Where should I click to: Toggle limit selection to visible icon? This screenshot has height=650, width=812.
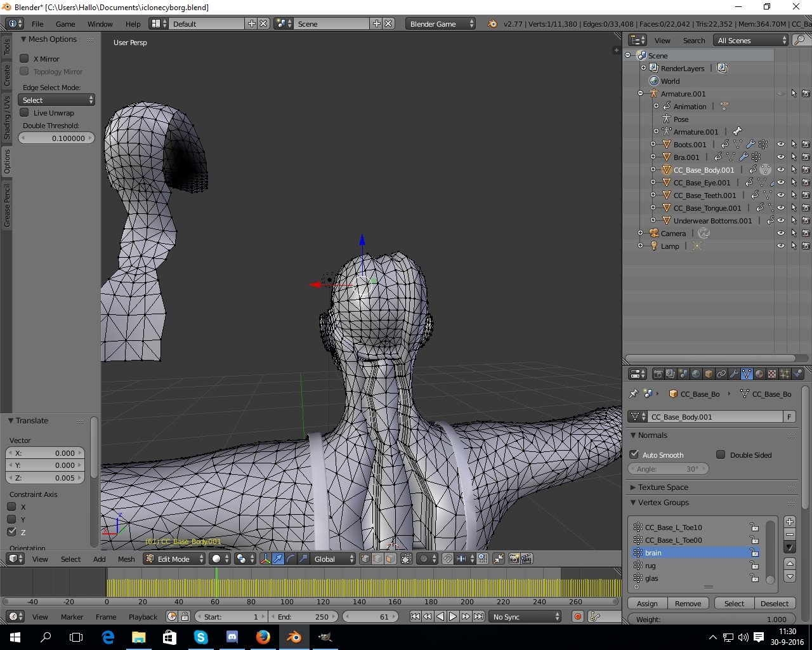pos(407,559)
